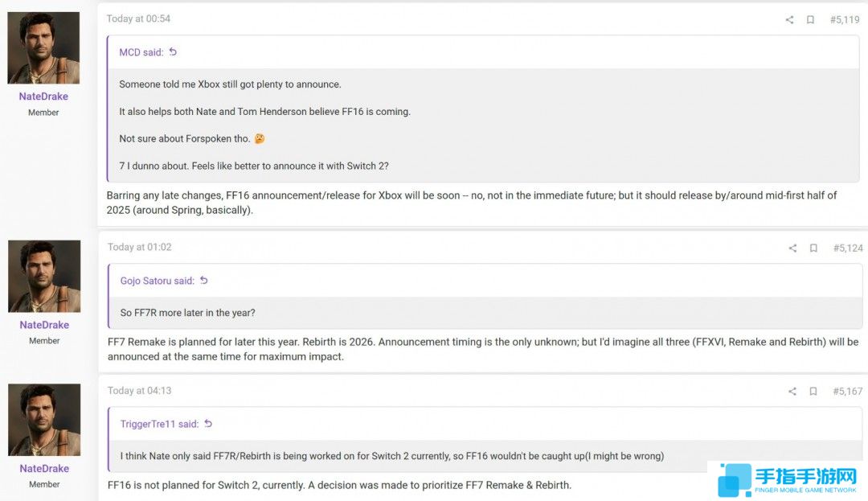
Task: Jump to TriggerTre11's quoted post arrow
Action: (x=208, y=424)
